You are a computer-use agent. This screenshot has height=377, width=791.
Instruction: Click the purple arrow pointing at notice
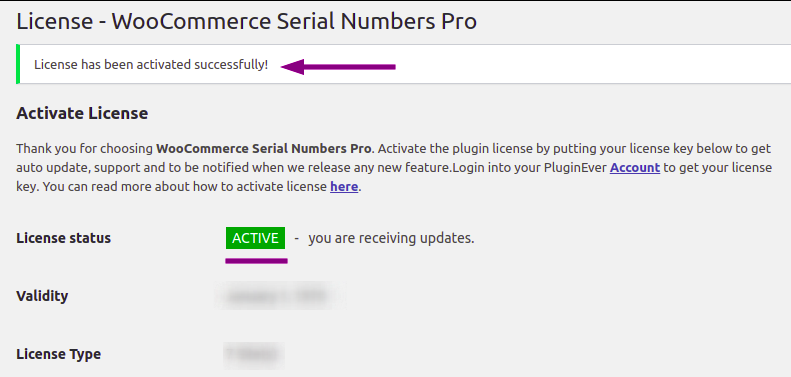click(x=338, y=67)
